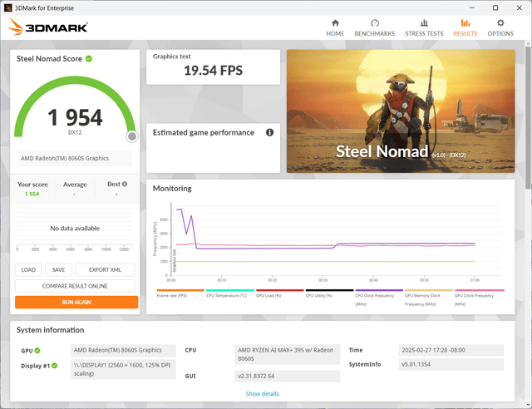Minimize the 3DMark window
The height and width of the screenshot is (409, 532).
click(x=472, y=7)
